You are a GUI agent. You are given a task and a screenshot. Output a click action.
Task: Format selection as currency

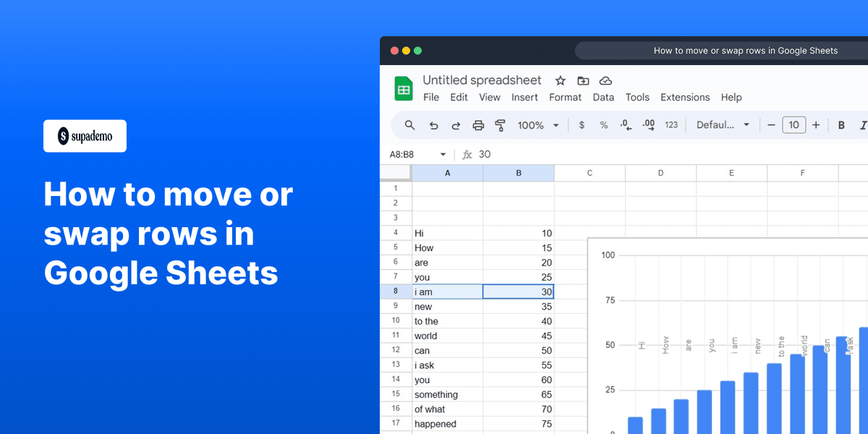pos(582,124)
